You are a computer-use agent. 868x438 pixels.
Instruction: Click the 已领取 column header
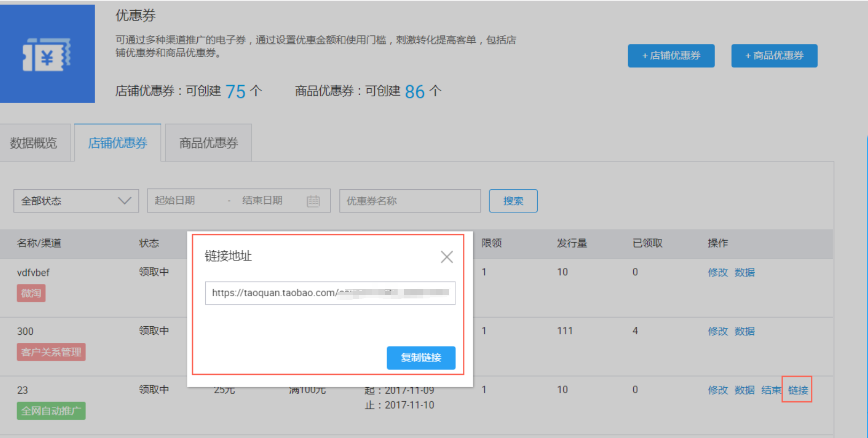coord(647,243)
